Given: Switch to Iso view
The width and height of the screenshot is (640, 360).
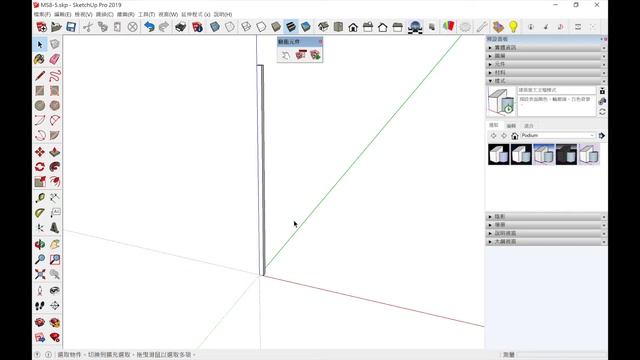Looking at the screenshot, I should [x=323, y=27].
